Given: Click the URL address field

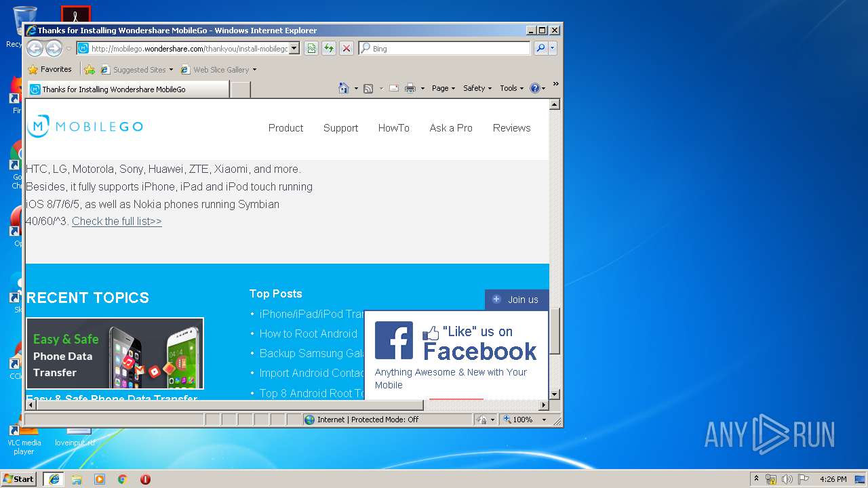Looking at the screenshot, I should coord(189,48).
